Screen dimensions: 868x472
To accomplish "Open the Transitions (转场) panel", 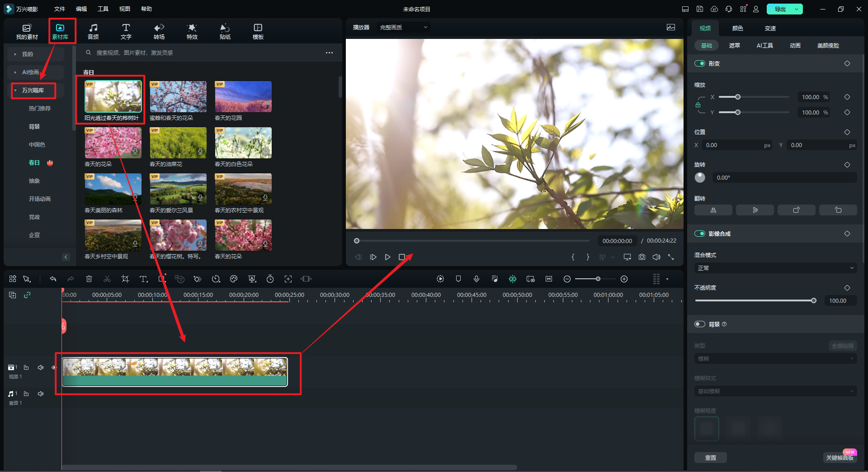I will point(159,31).
